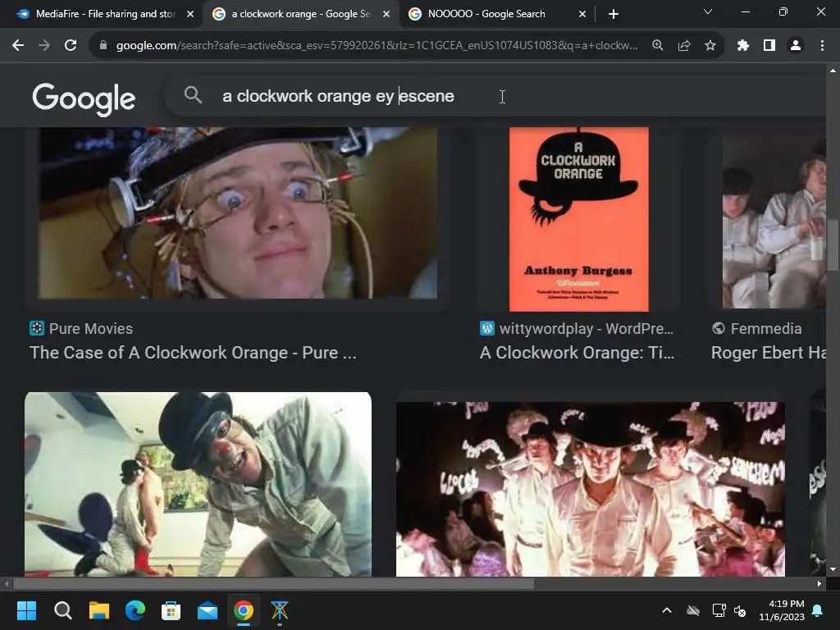Show hidden system tray icons
The width and height of the screenshot is (840, 630).
[x=667, y=610]
